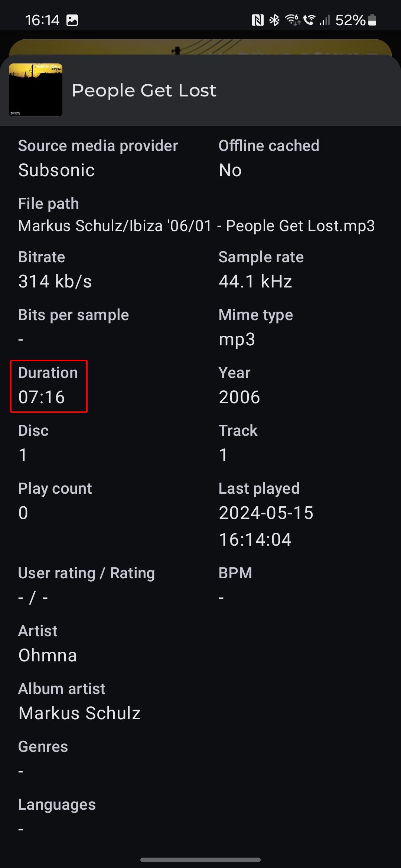The height and width of the screenshot is (868, 401).
Task: Tap the People Get Lost album art thumbnail
Action: tap(36, 90)
